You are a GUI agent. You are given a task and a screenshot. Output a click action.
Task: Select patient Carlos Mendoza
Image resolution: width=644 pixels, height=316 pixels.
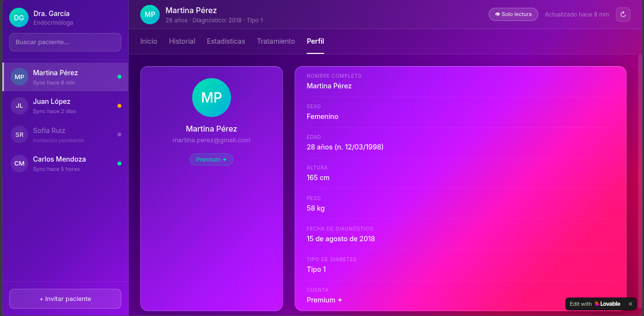coord(66,164)
